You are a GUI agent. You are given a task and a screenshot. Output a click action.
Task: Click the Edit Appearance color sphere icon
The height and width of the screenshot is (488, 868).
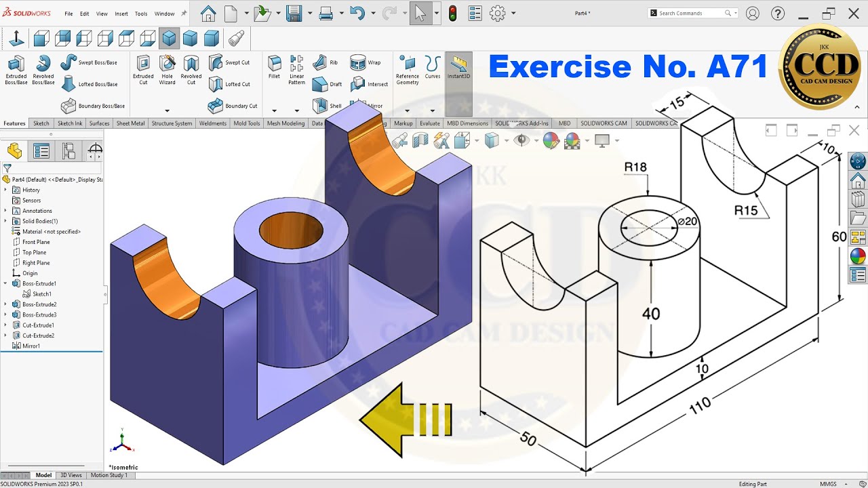pyautogui.click(x=551, y=140)
